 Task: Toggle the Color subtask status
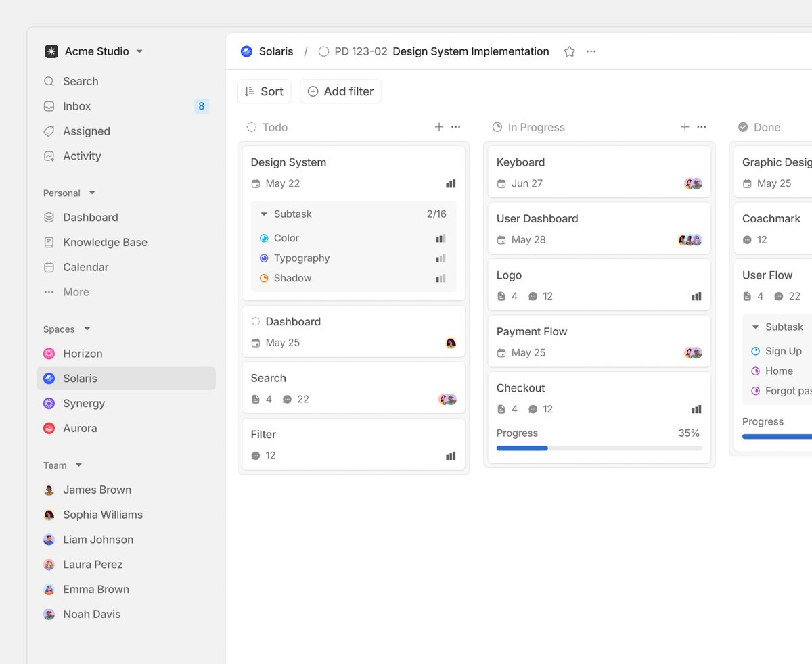[264, 238]
